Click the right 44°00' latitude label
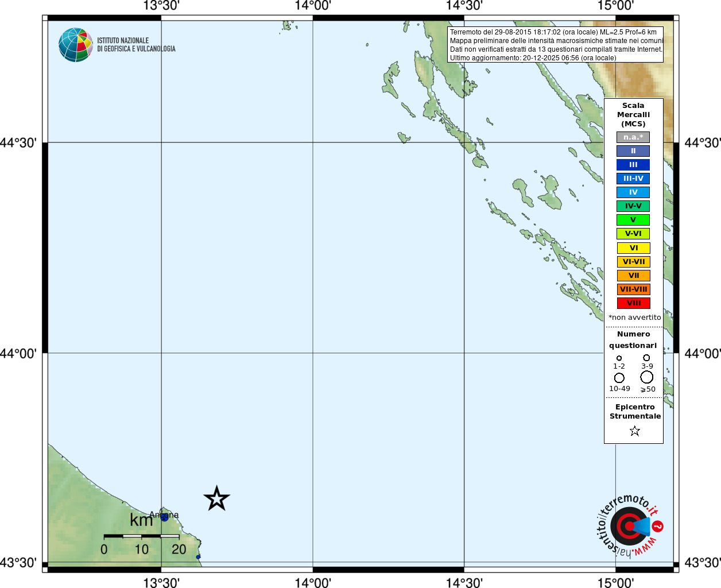The width and height of the screenshot is (721, 588). (703, 354)
